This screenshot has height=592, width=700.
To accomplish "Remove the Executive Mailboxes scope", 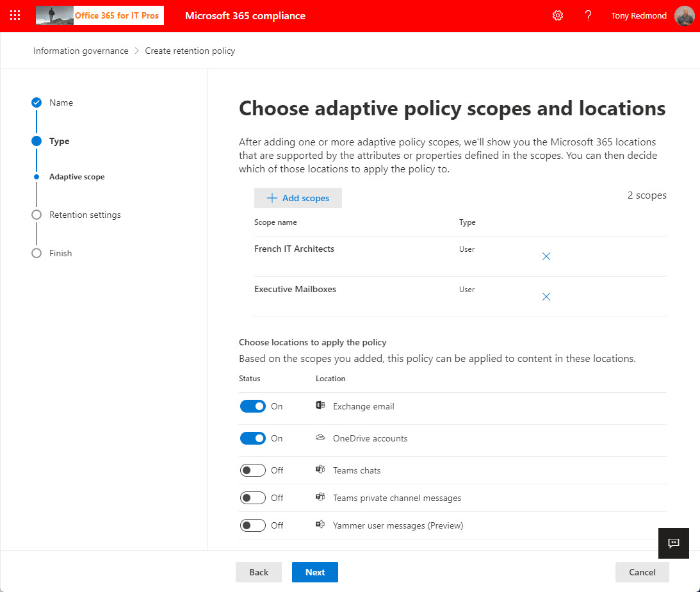I will [546, 297].
